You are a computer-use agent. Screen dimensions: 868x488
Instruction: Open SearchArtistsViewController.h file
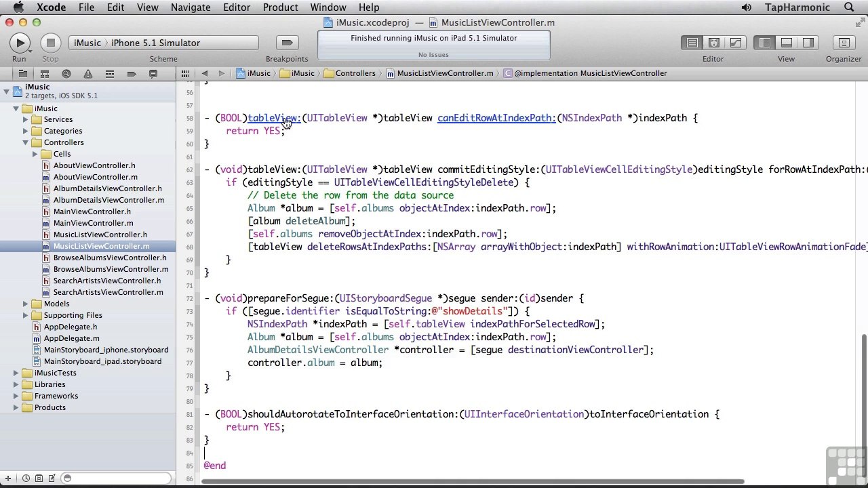[x=107, y=281]
